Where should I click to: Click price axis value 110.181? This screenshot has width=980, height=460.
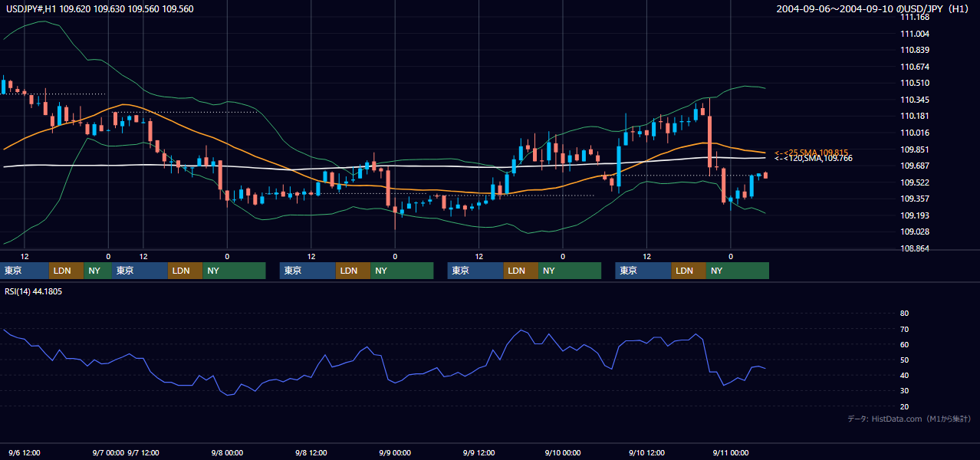914,116
